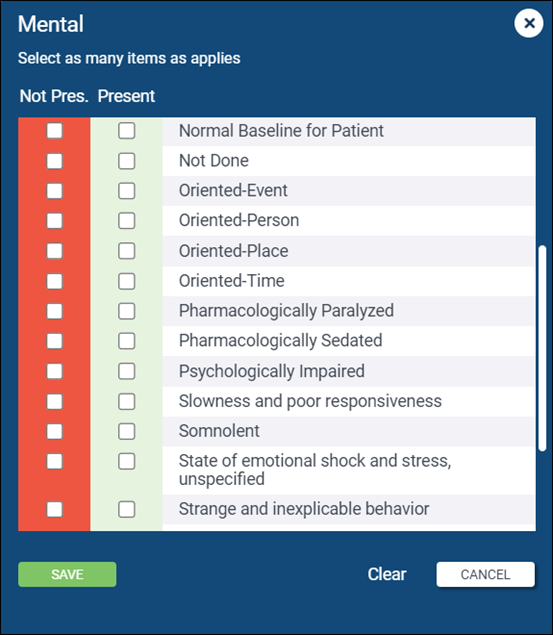Check Present for Strange and inexplicable behavior
The width and height of the screenshot is (553, 635).
pyautogui.click(x=127, y=509)
